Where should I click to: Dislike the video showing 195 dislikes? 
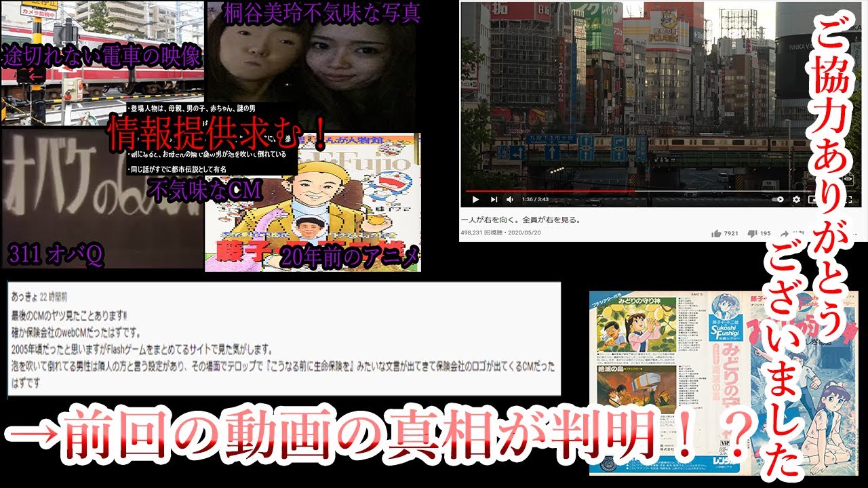[759, 233]
